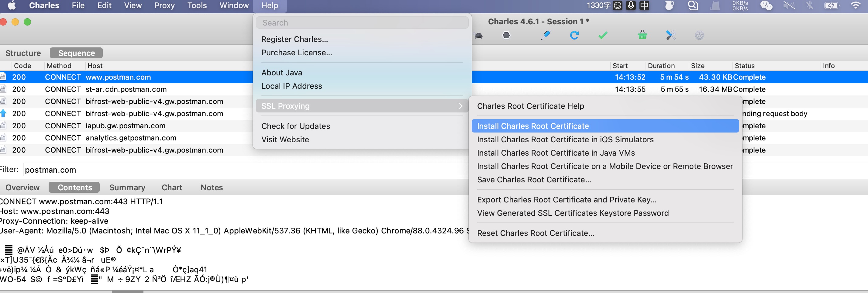Validate the response with the green checkmark
Image resolution: width=868 pixels, height=293 pixels.
603,35
